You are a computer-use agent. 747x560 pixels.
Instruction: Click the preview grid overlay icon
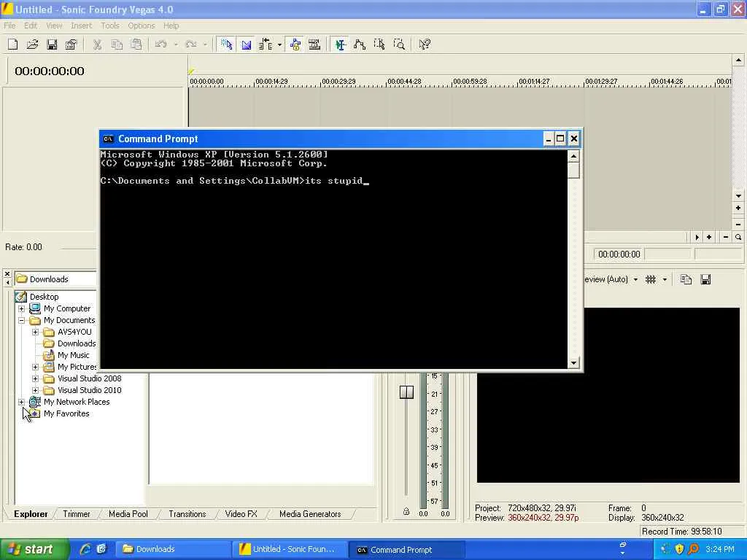coord(651,279)
